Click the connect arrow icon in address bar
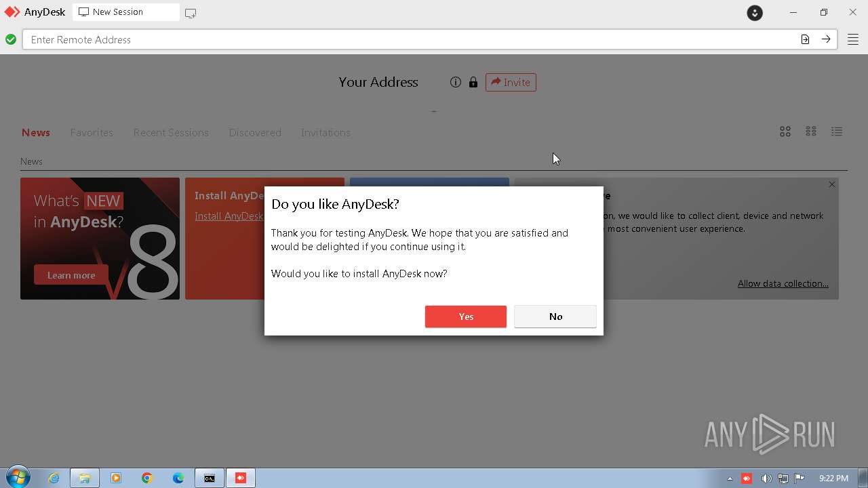The height and width of the screenshot is (488, 868). click(x=826, y=39)
